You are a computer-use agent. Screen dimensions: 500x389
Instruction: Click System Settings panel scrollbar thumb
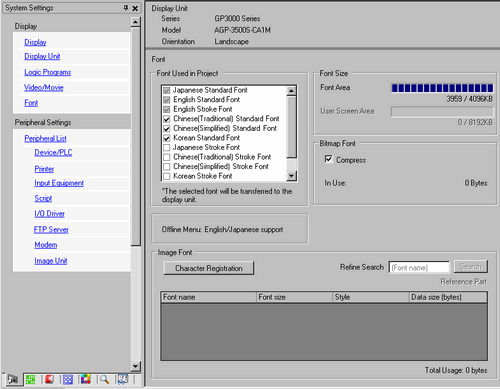click(x=135, y=137)
